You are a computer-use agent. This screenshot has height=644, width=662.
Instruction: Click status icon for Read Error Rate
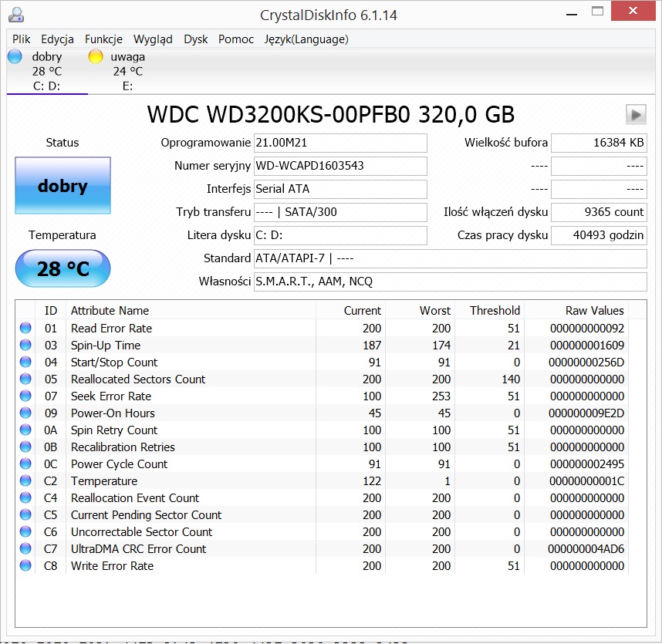click(25, 328)
